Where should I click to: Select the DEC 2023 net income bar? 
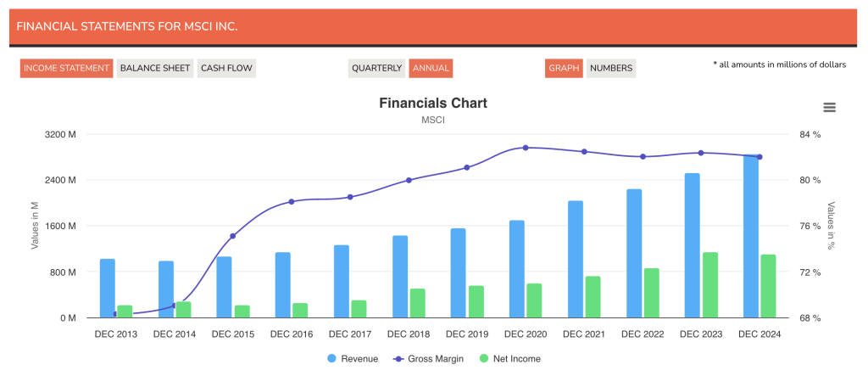point(709,285)
